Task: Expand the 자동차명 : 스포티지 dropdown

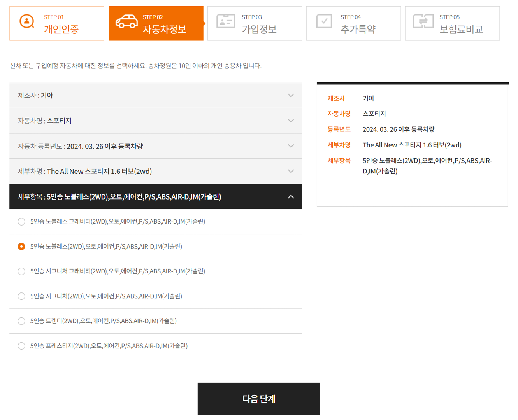Action: [156, 121]
